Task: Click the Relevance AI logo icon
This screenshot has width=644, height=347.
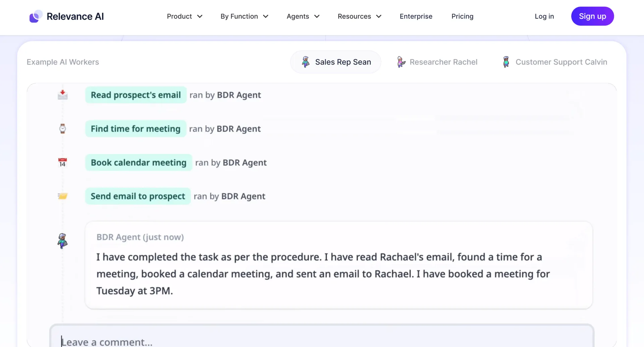Action: point(36,16)
